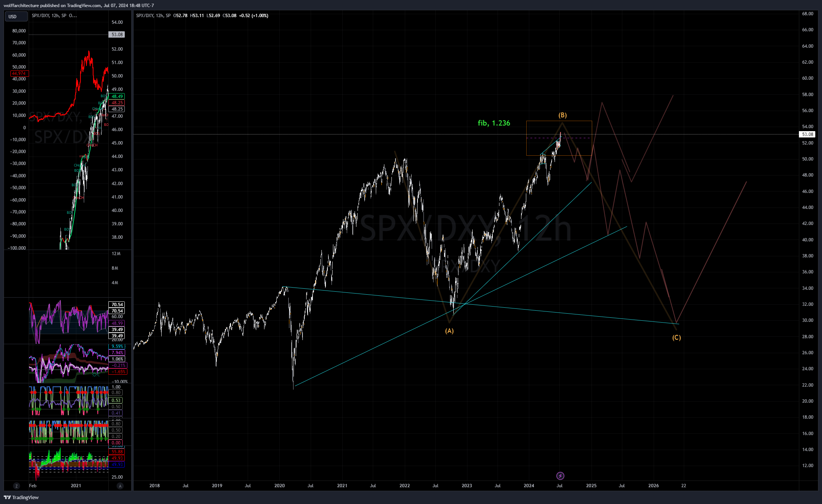Click the purple 48.99 indicator label
The image size is (822, 504).
coord(117,323)
